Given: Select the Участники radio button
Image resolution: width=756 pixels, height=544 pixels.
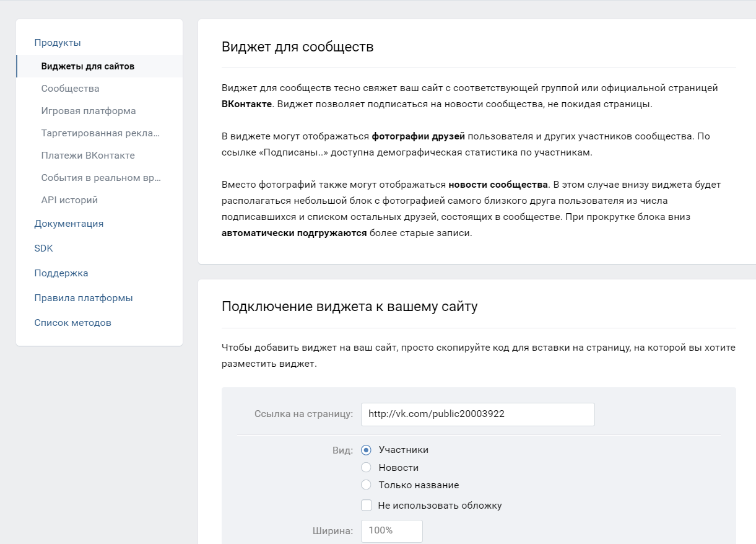Looking at the screenshot, I should (366, 450).
